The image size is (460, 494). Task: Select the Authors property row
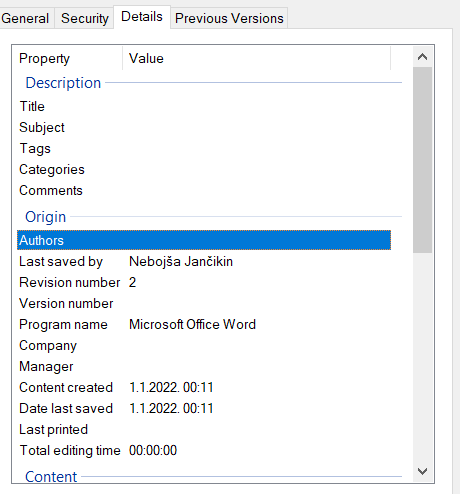204,240
